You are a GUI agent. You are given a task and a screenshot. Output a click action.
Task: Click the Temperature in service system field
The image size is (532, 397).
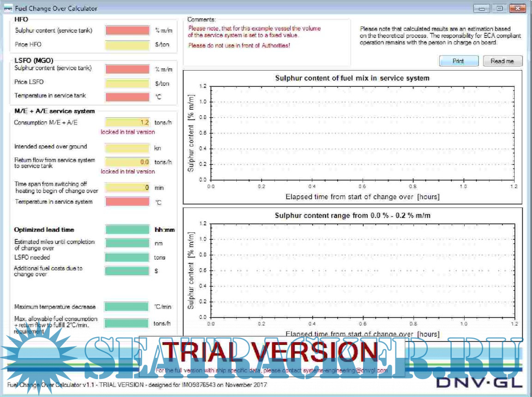click(x=128, y=202)
